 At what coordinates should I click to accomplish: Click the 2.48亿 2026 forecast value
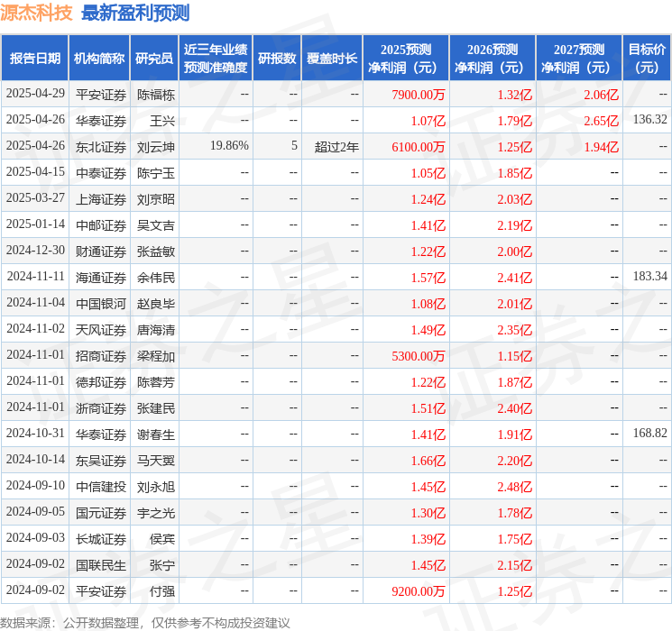point(514,487)
